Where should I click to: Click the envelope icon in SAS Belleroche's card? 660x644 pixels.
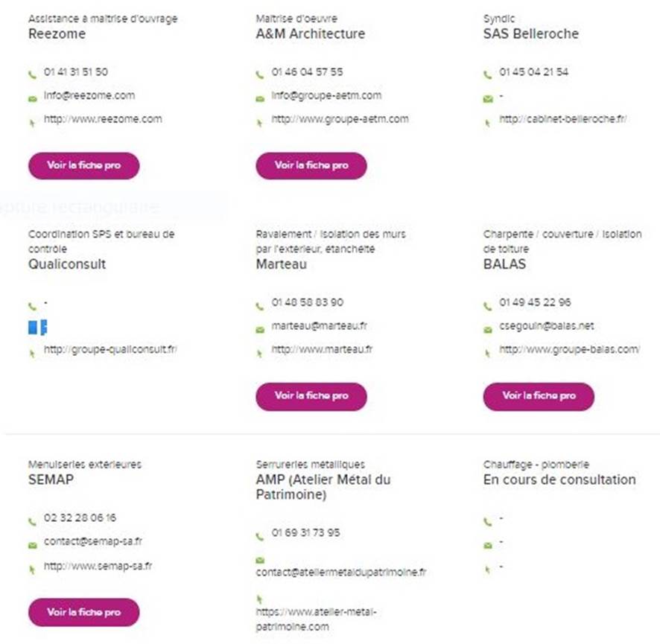(x=488, y=99)
